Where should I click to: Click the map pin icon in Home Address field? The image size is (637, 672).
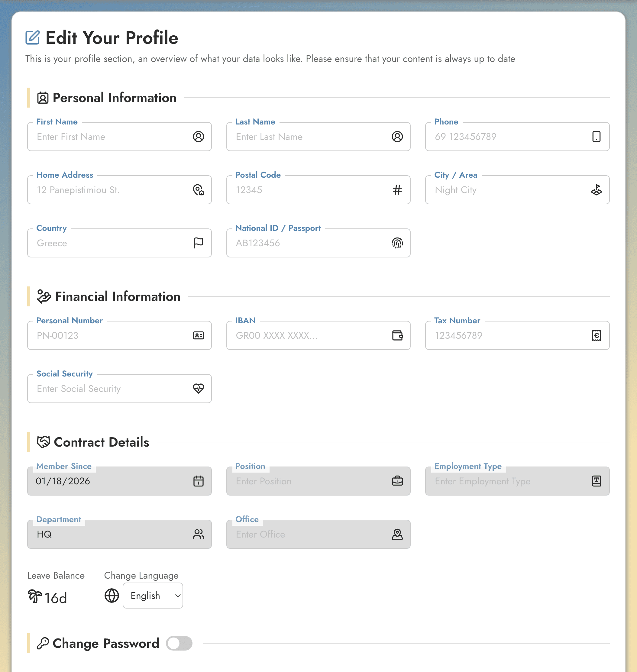pyautogui.click(x=199, y=190)
